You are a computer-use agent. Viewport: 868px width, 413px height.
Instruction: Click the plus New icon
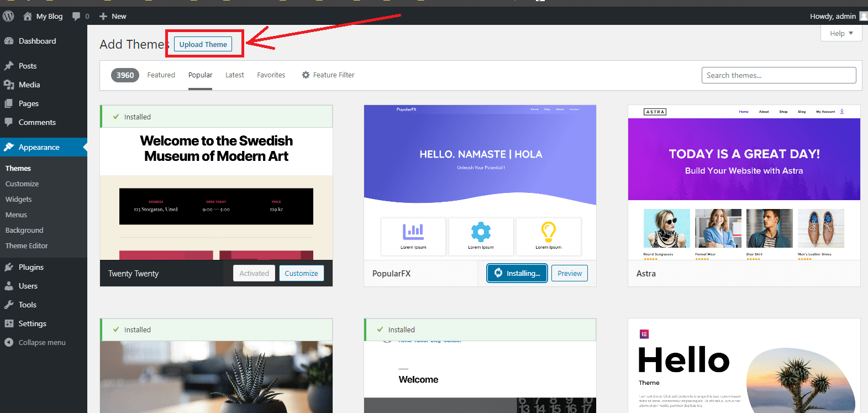pyautogui.click(x=103, y=16)
